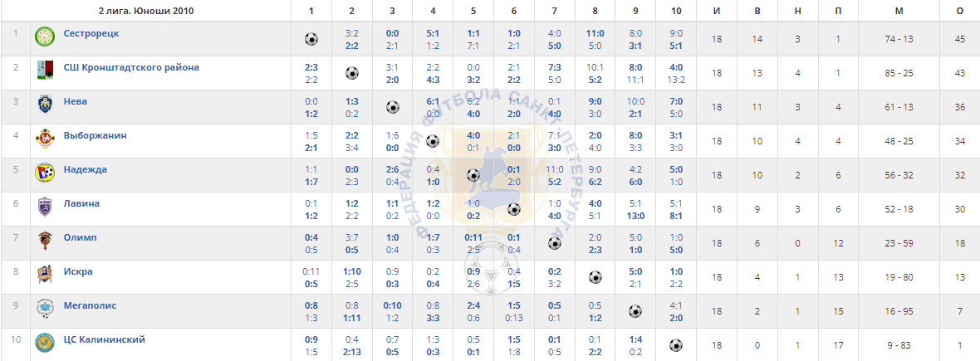Click the Лавина team logo icon
This screenshot has height=361, width=980.
pos(44,207)
